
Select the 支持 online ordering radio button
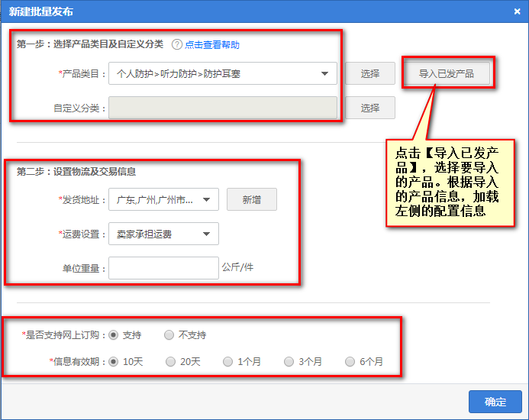(x=113, y=335)
